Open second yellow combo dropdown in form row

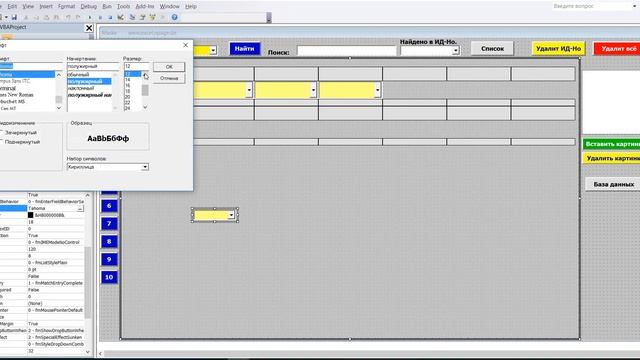coord(313,90)
